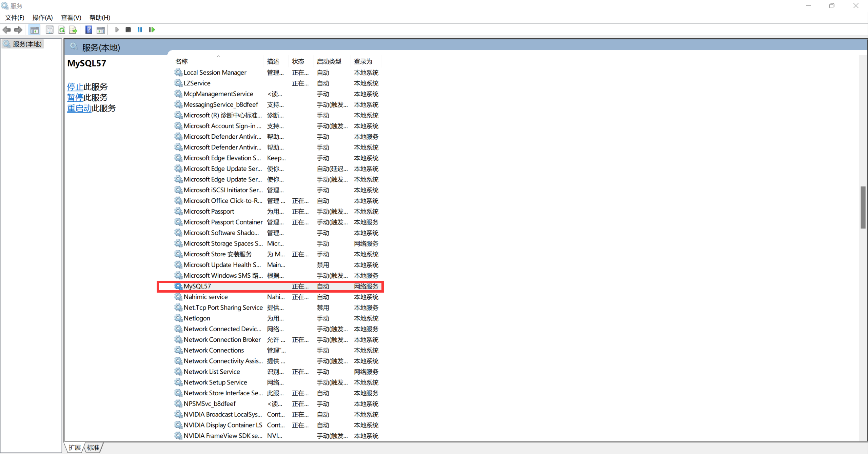This screenshot has width=868, height=454.
Task: Click the 停止 link to stop service
Action: [x=75, y=87]
